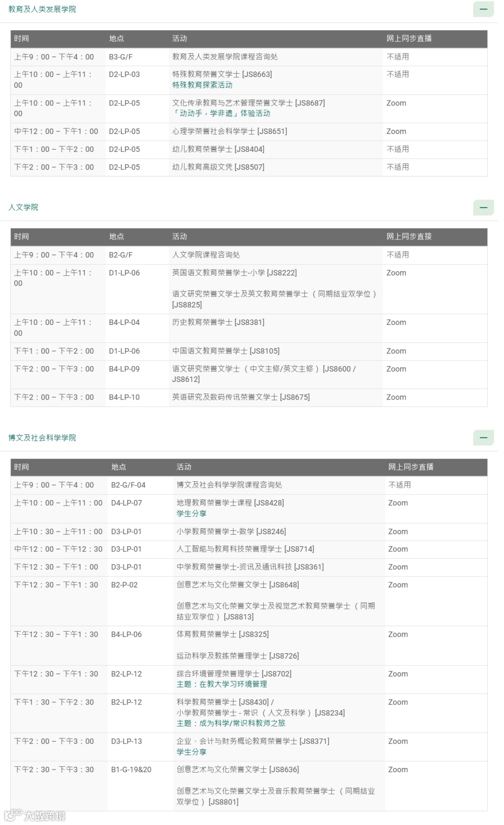Select 体育教育荣誉学士 [JS8325] text
Image resolution: width=504 pixels, height=825 pixels.
(x=223, y=635)
